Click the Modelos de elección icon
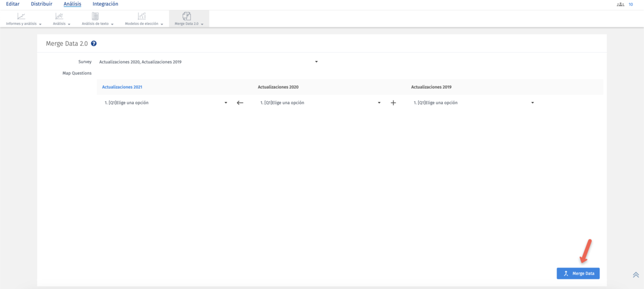The width and height of the screenshot is (644, 289). tap(142, 17)
